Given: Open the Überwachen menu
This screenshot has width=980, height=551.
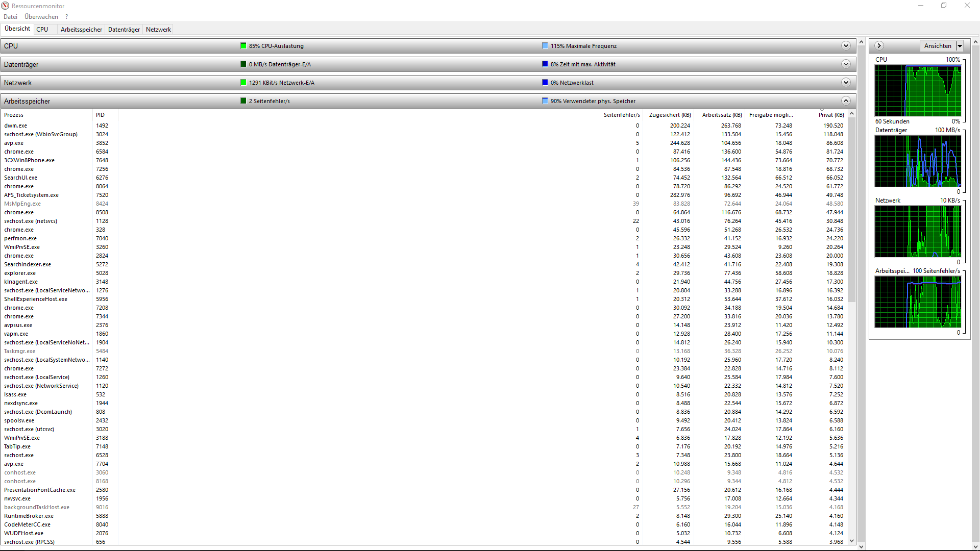Looking at the screenshot, I should (x=41, y=17).
